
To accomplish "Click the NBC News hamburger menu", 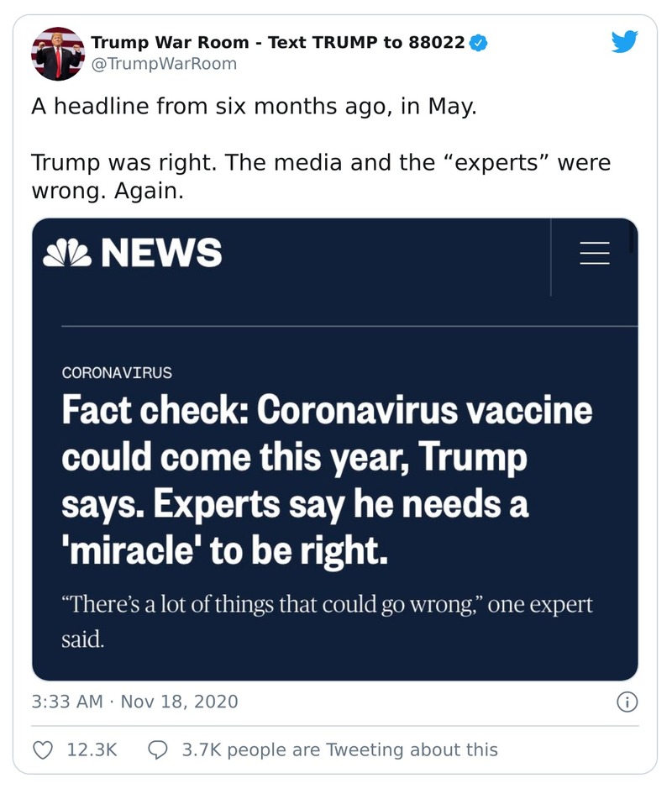I will pyautogui.click(x=596, y=254).
